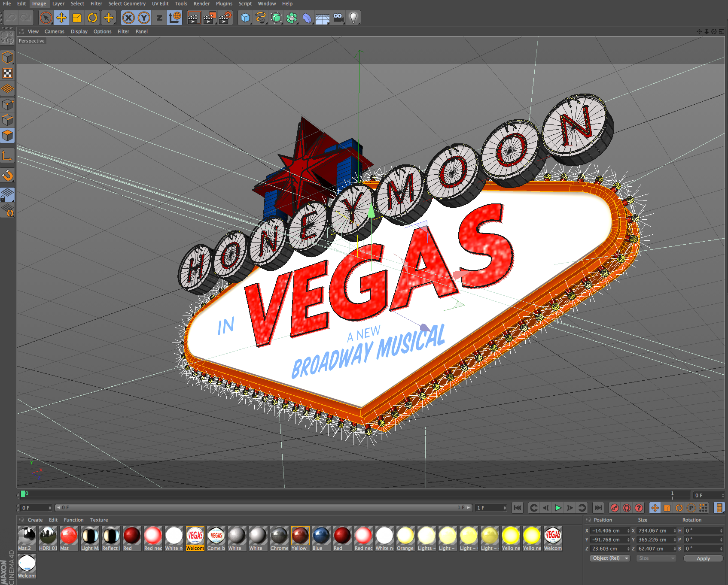Click the green Generators subdivision cube icon
This screenshot has width=728, height=585.
277,18
